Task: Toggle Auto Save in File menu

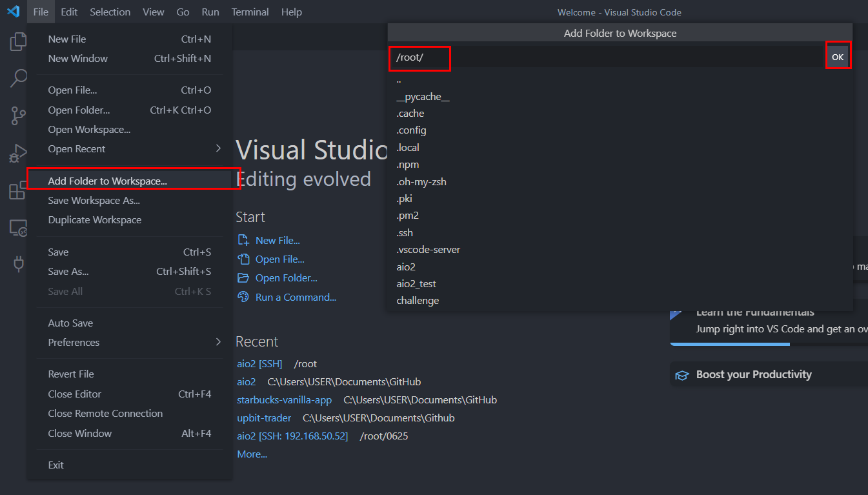Action: (130, 323)
